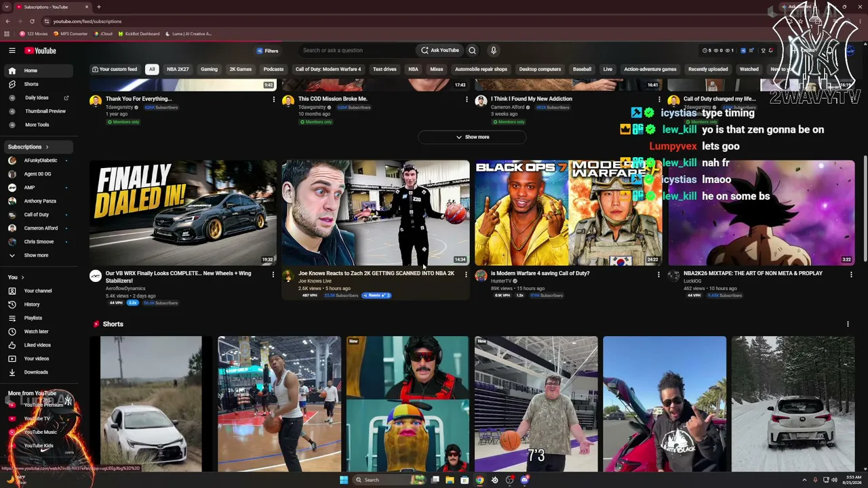Open the MP3 Converter bookmark

[71, 34]
